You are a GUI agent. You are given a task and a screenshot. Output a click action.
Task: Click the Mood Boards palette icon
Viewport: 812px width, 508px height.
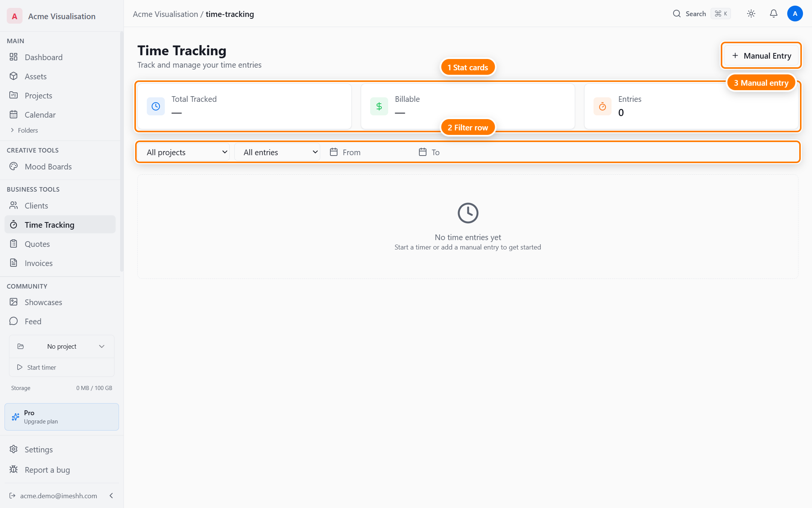(x=14, y=166)
